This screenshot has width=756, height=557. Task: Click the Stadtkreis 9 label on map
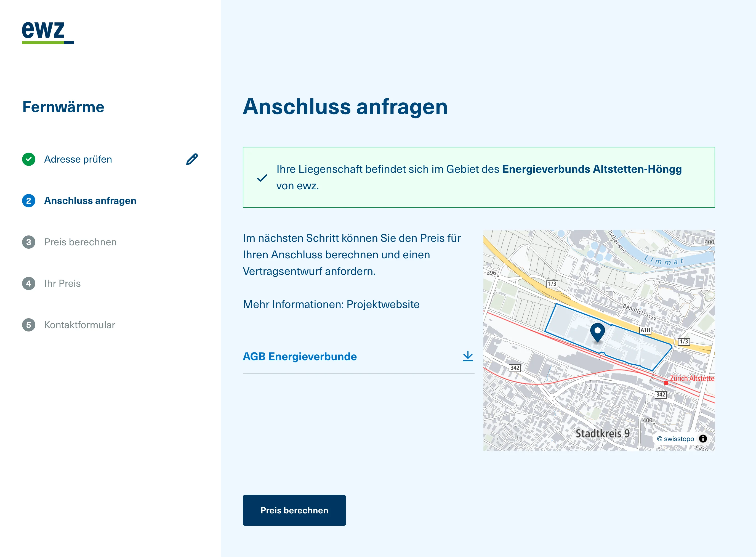(602, 433)
